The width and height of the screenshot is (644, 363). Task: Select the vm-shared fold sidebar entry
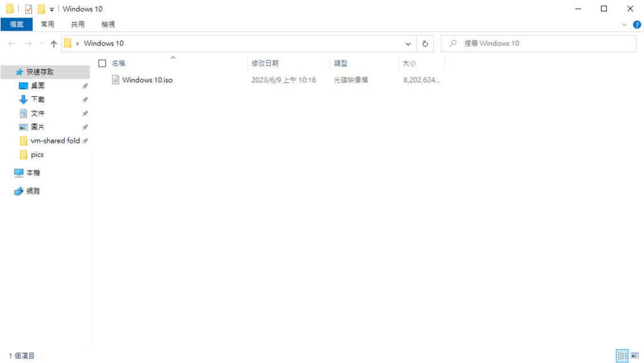pyautogui.click(x=55, y=141)
